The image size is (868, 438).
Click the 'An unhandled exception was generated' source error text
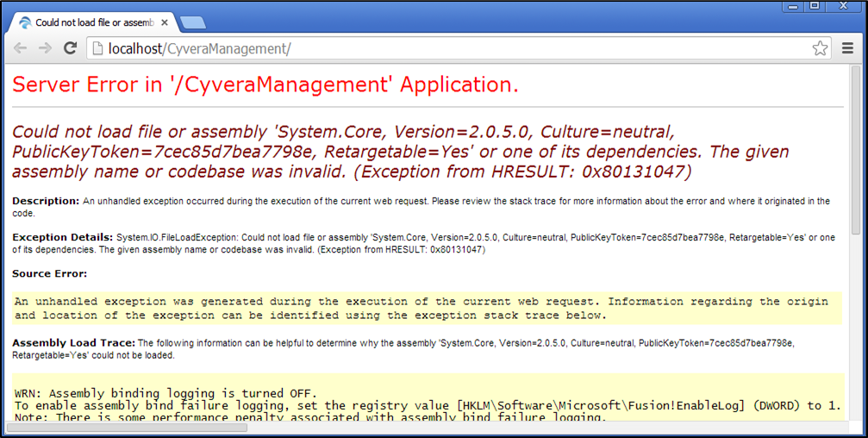[x=422, y=309]
